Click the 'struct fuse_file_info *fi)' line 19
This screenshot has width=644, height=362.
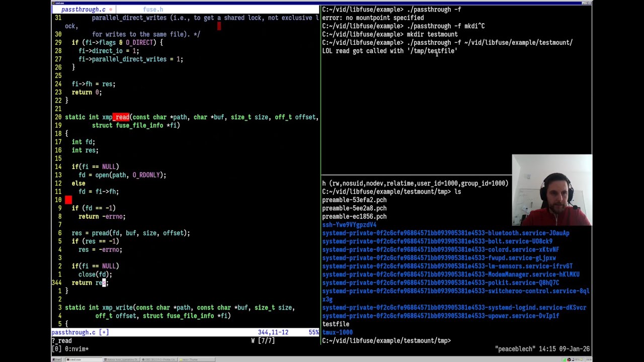[136, 125]
